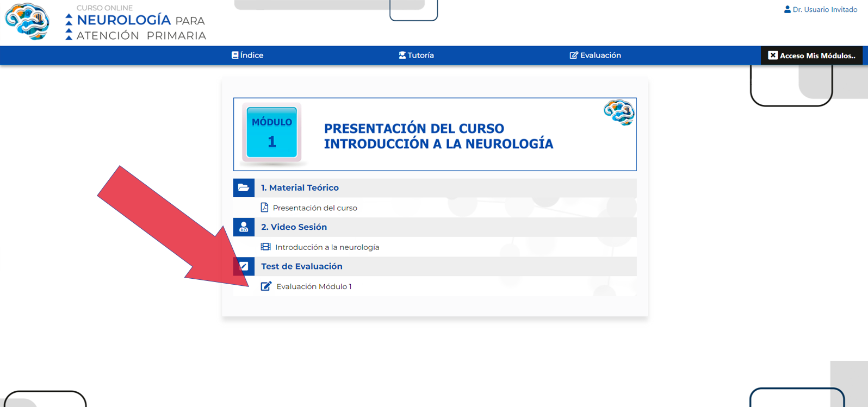Open the Evaluación Módulo 1 link
868x407 pixels.
(314, 286)
